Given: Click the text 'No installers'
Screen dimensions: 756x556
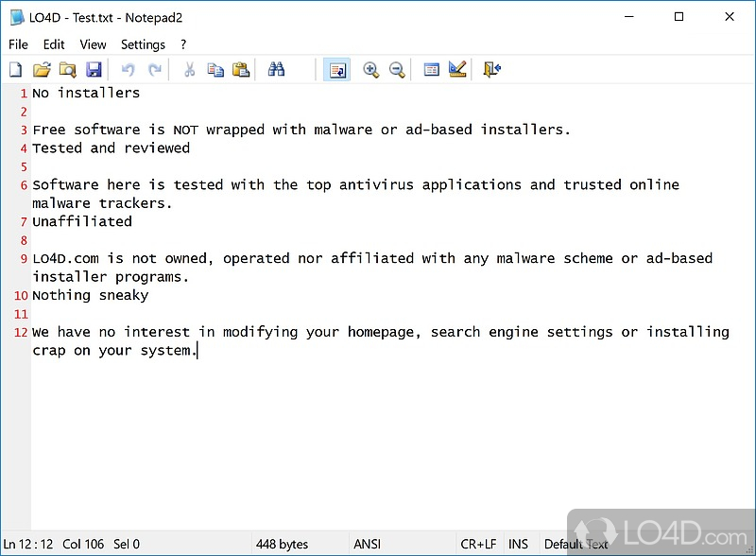Looking at the screenshot, I should click(x=86, y=93).
